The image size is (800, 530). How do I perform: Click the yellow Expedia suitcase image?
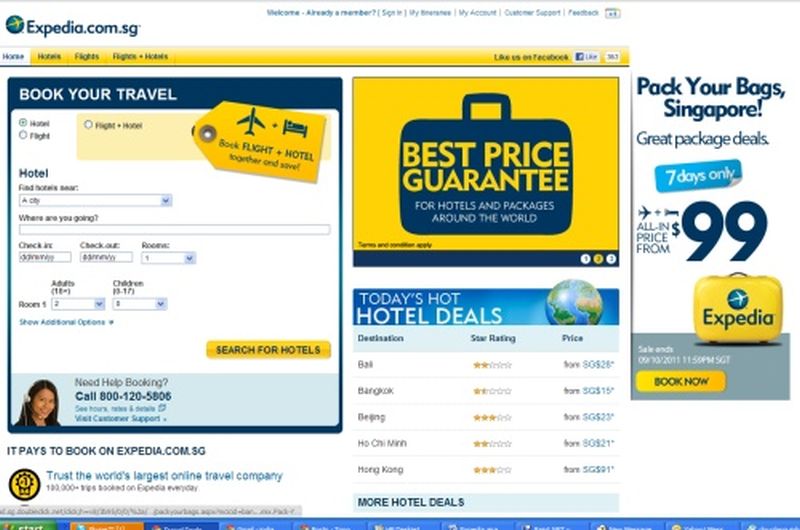(738, 310)
